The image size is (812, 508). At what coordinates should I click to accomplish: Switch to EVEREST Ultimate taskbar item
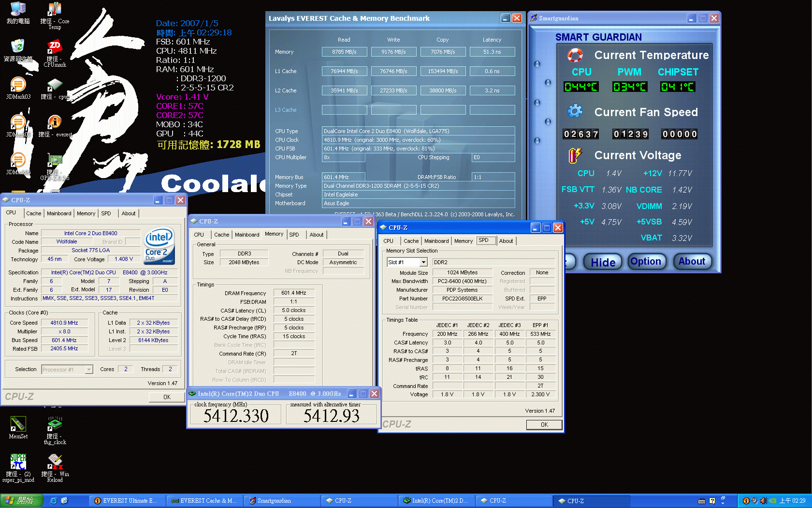126,501
